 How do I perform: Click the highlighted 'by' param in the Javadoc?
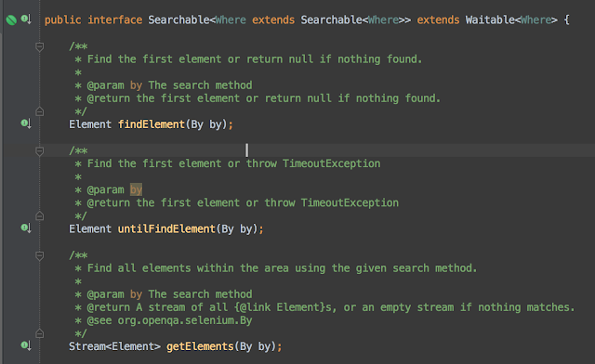coord(136,189)
